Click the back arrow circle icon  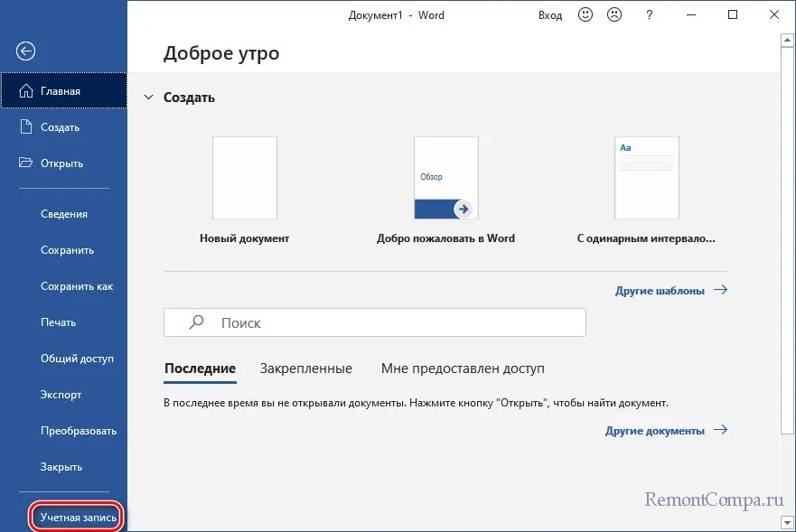pos(26,51)
